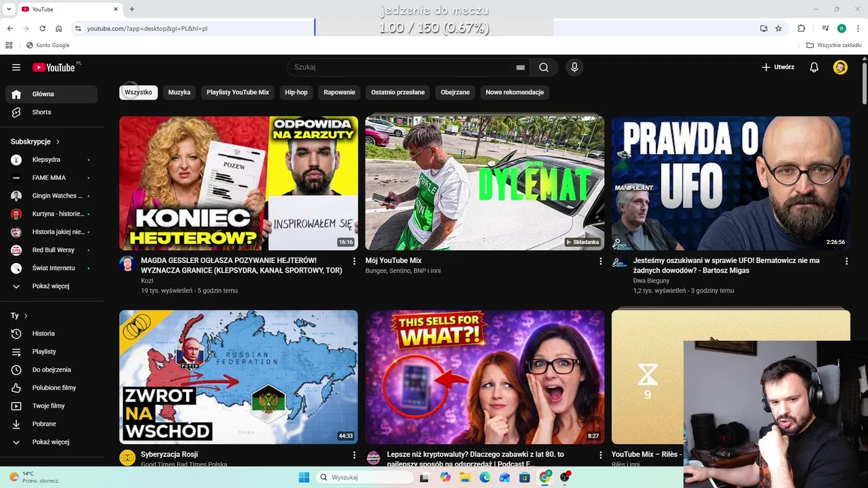868x488 pixels.
Task: Open ZWROT NA WSCHÓD video thumbnail
Action: click(x=239, y=377)
